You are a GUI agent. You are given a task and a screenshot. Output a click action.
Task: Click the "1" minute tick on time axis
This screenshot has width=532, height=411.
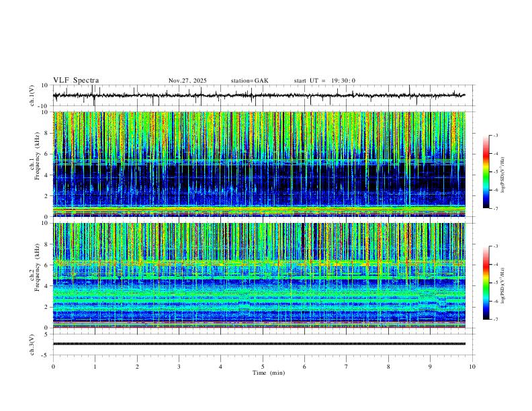(x=95, y=367)
